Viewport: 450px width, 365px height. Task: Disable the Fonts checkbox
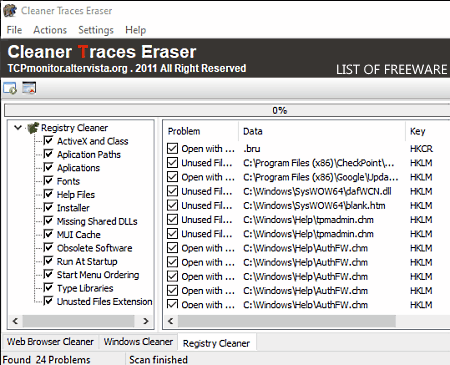pyautogui.click(x=48, y=180)
